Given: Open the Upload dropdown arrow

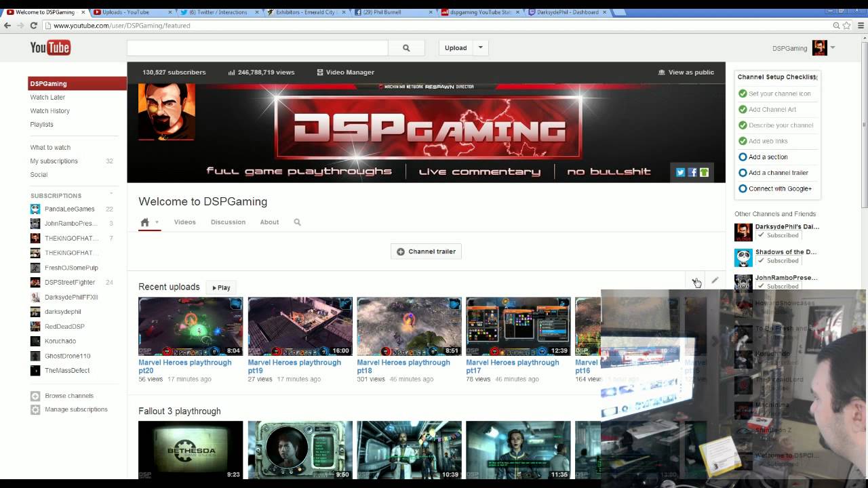Looking at the screenshot, I should click(x=480, y=47).
